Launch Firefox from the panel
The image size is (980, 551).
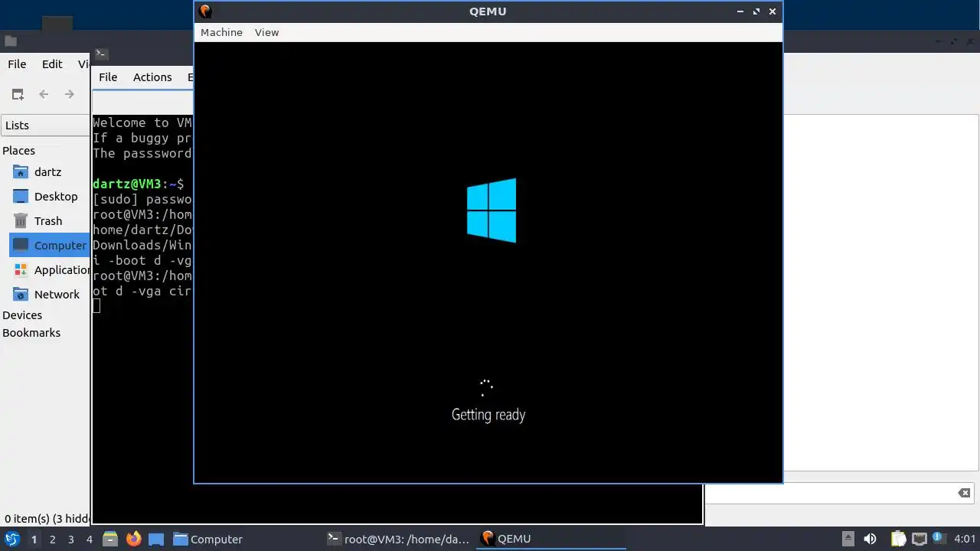coord(133,539)
